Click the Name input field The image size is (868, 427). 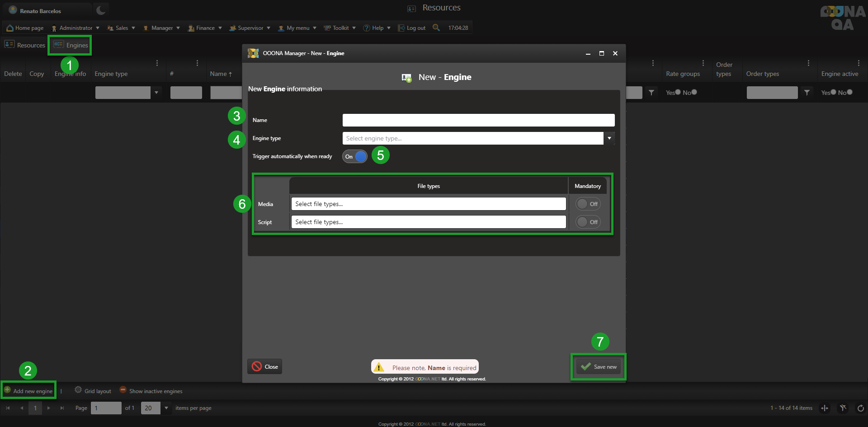478,120
